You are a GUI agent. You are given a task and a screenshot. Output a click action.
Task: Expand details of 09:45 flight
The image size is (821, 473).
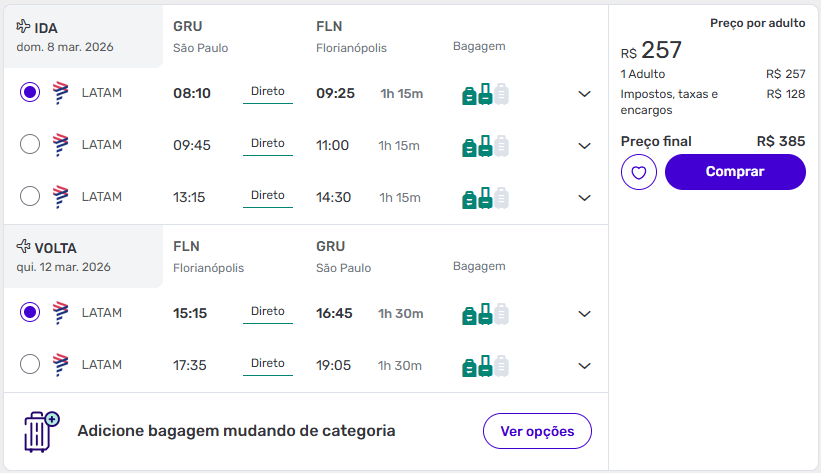tap(585, 145)
